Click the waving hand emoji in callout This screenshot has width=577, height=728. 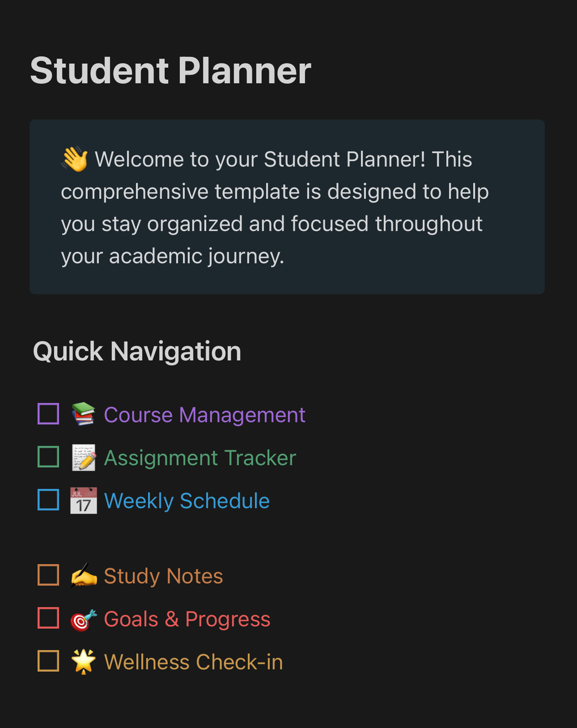coord(75,159)
